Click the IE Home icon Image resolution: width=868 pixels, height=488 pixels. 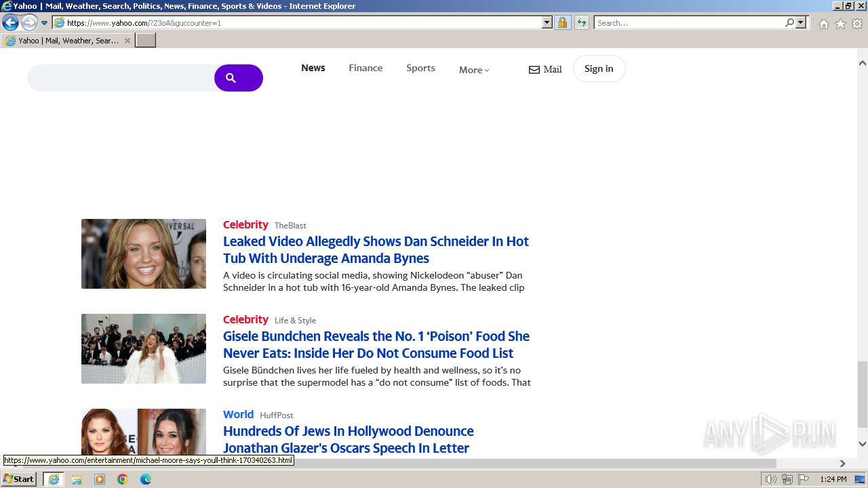coord(823,24)
